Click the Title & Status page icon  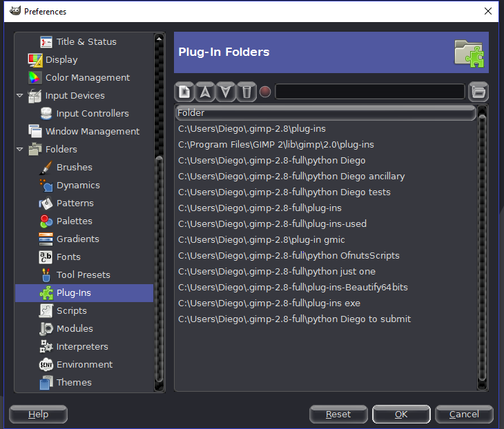46,42
